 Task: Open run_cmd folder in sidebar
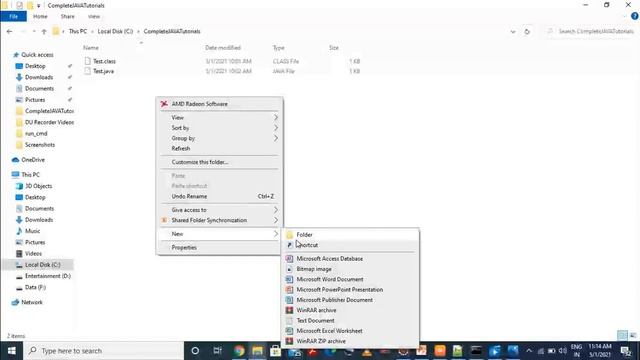pos(36,133)
